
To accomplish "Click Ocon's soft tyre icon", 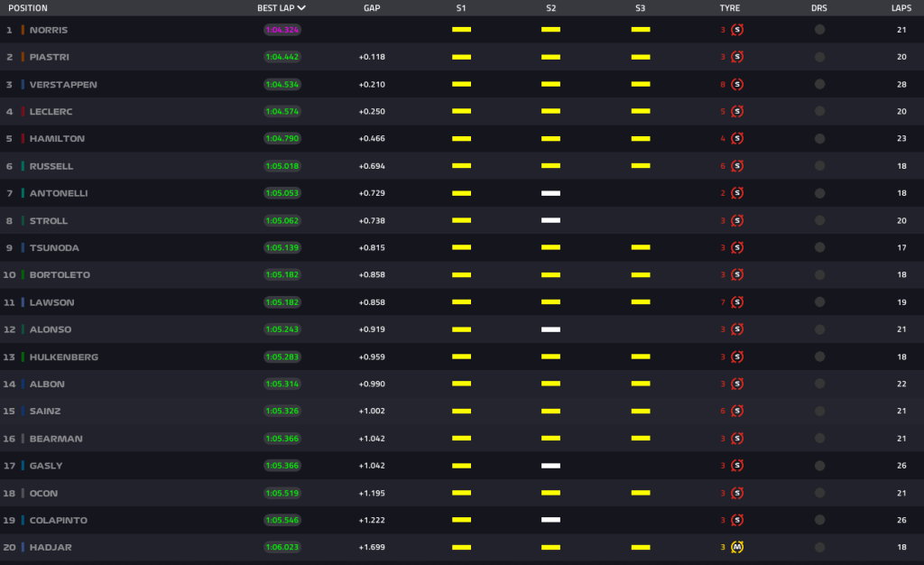I will click(x=737, y=493).
